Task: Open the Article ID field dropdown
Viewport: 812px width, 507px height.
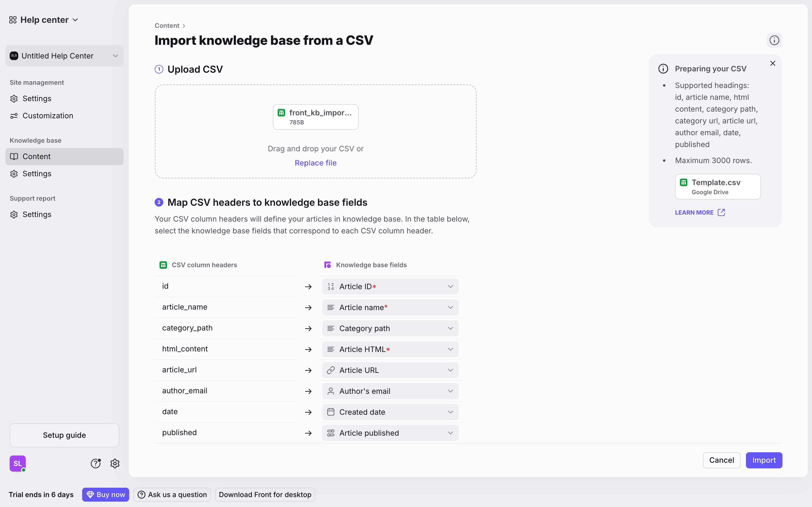Action: [x=390, y=287]
